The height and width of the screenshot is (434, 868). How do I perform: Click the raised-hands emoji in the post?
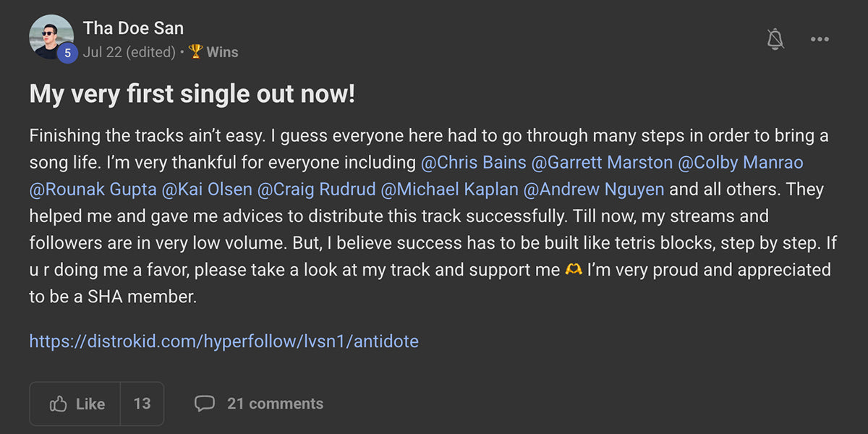[x=575, y=269]
